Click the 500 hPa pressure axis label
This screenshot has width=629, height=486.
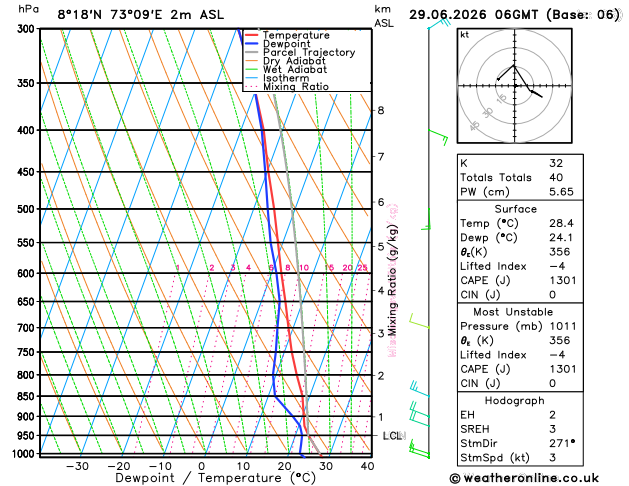point(28,209)
